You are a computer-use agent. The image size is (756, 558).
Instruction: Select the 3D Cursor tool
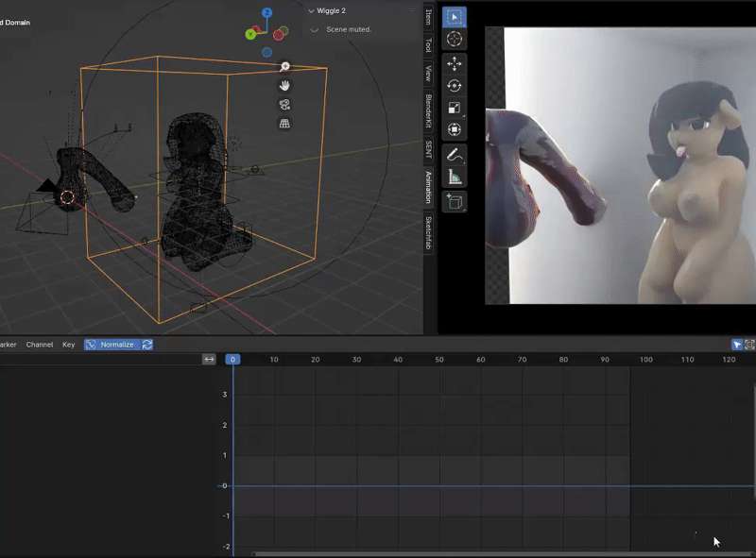(454, 39)
